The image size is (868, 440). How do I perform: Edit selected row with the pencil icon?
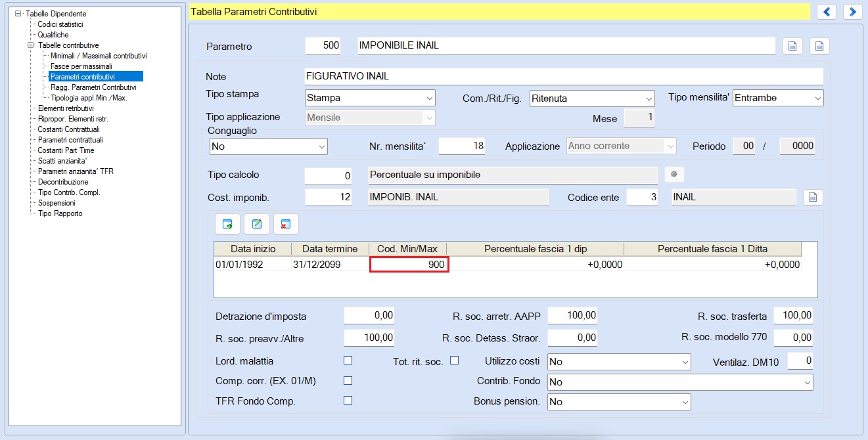point(257,224)
